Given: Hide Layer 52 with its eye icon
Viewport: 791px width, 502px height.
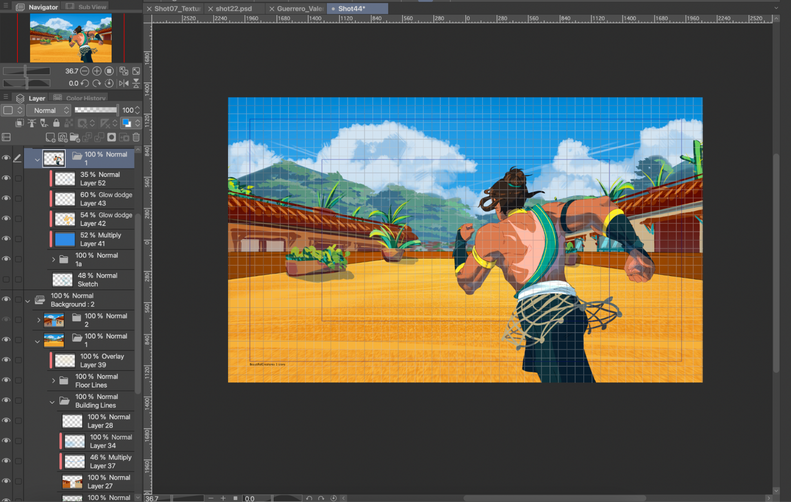Looking at the screenshot, I should coord(6,178).
